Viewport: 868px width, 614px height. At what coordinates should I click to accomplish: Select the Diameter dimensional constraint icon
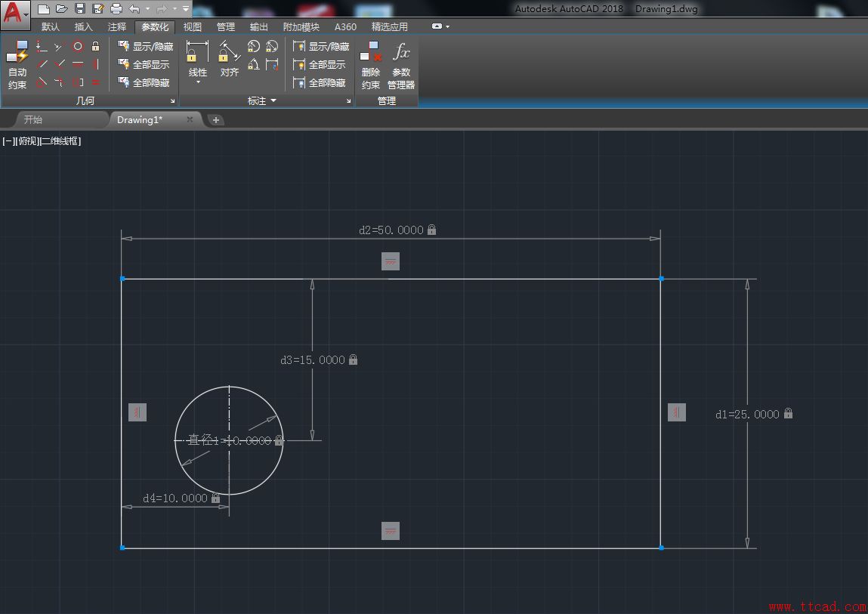[x=272, y=47]
